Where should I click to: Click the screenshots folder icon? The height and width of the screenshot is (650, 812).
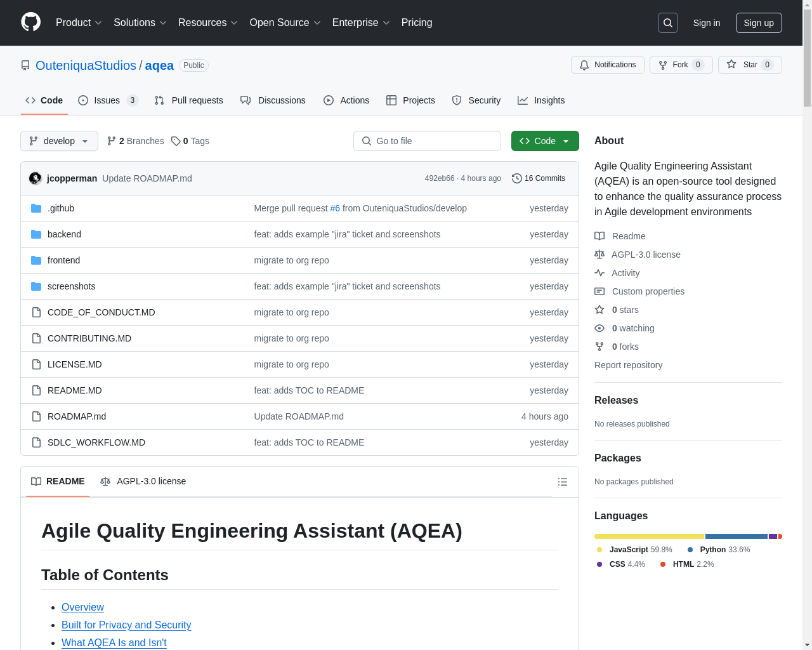click(x=36, y=286)
